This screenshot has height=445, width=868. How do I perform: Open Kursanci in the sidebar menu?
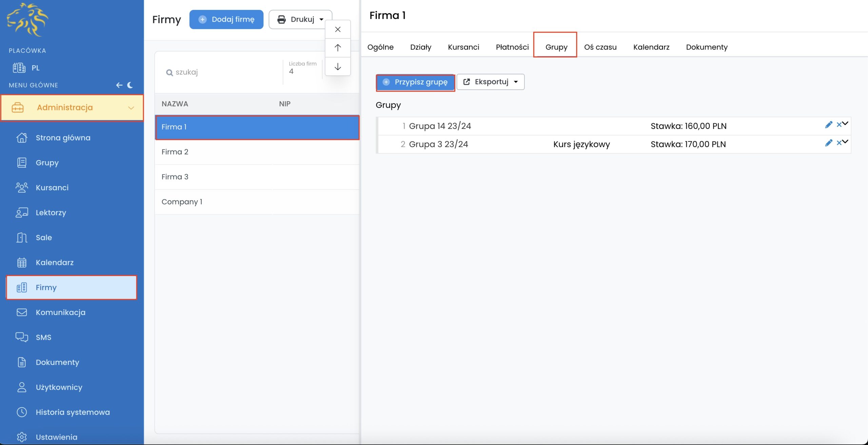click(52, 188)
